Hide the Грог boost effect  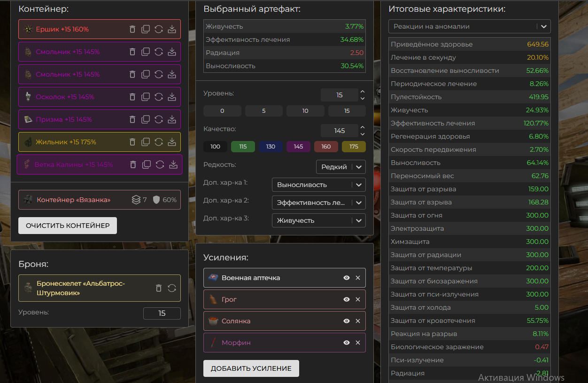click(347, 299)
